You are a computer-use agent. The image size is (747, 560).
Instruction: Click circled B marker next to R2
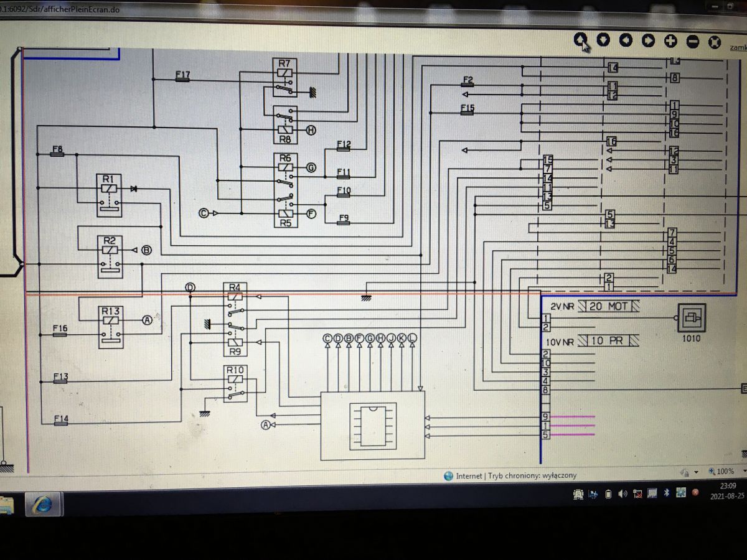coord(147,250)
